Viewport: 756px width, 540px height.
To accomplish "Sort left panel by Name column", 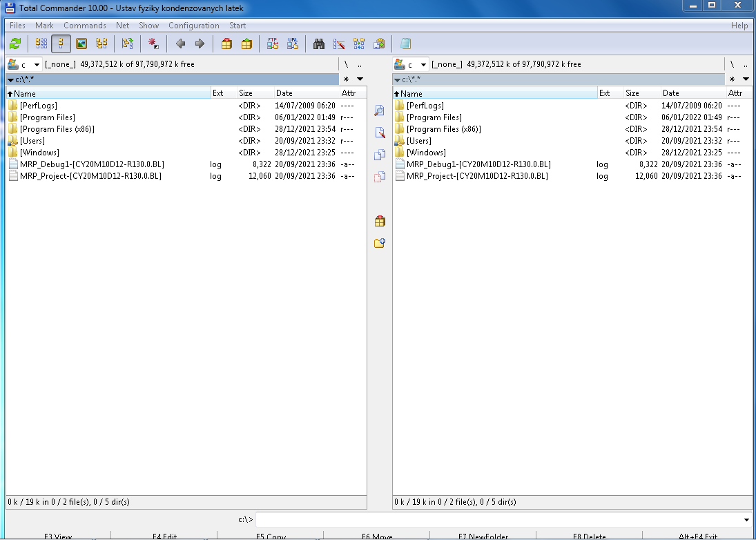I will 108,93.
